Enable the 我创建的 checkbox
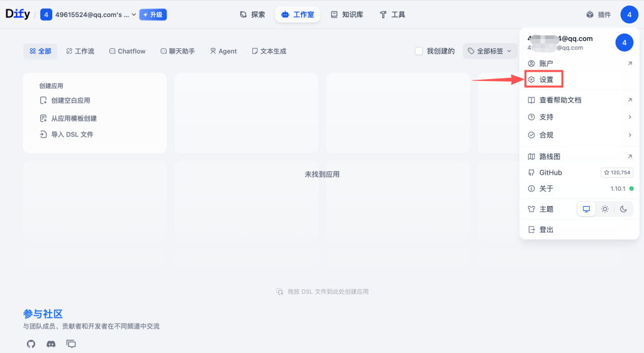 [x=419, y=51]
